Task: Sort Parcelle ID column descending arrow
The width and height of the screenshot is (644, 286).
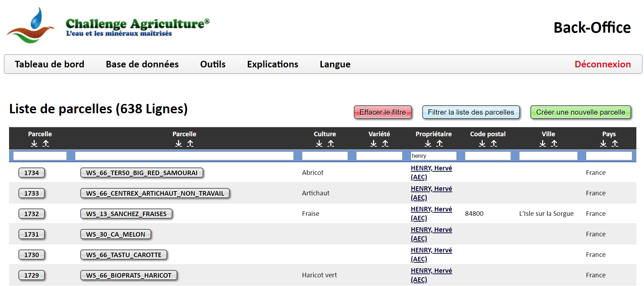Action: 34,144
